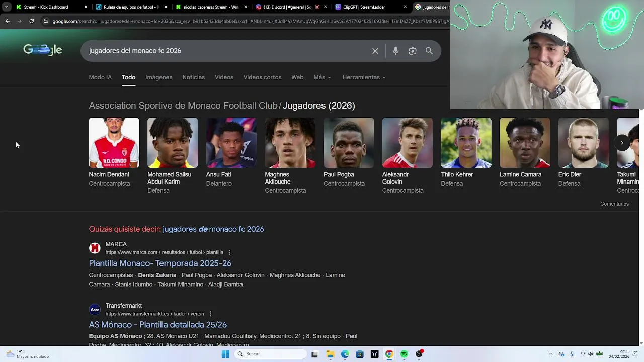Select the Imágenes search tab
Screen dimensions: 644x362
click(x=159, y=77)
